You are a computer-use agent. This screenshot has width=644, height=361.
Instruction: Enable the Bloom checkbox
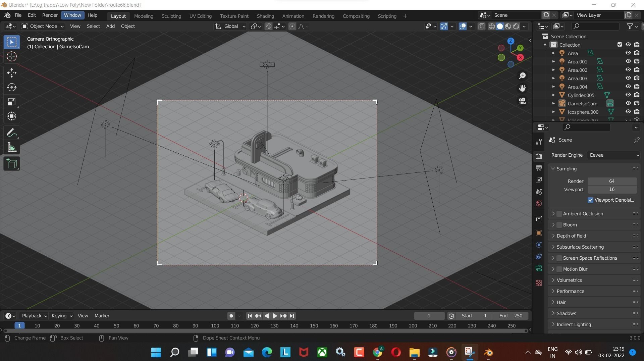[559, 225]
